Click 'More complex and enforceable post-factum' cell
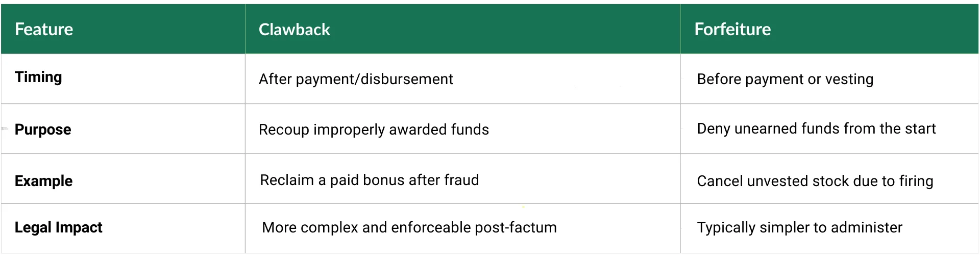The image size is (980, 261). 409,227
